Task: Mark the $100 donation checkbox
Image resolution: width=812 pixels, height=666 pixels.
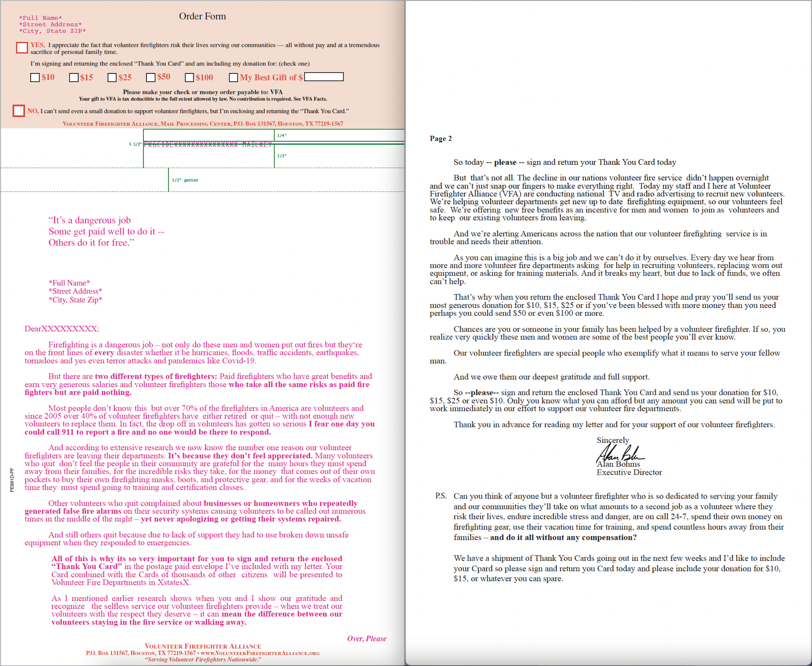Action: click(x=189, y=78)
